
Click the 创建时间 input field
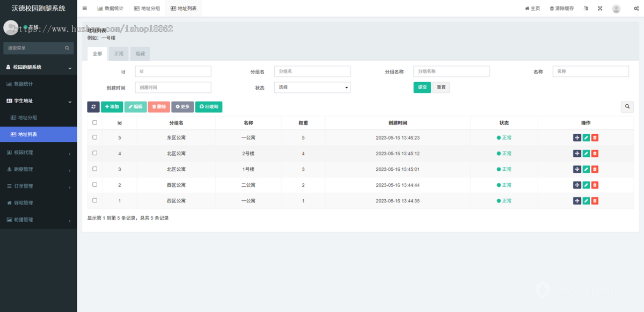click(173, 87)
